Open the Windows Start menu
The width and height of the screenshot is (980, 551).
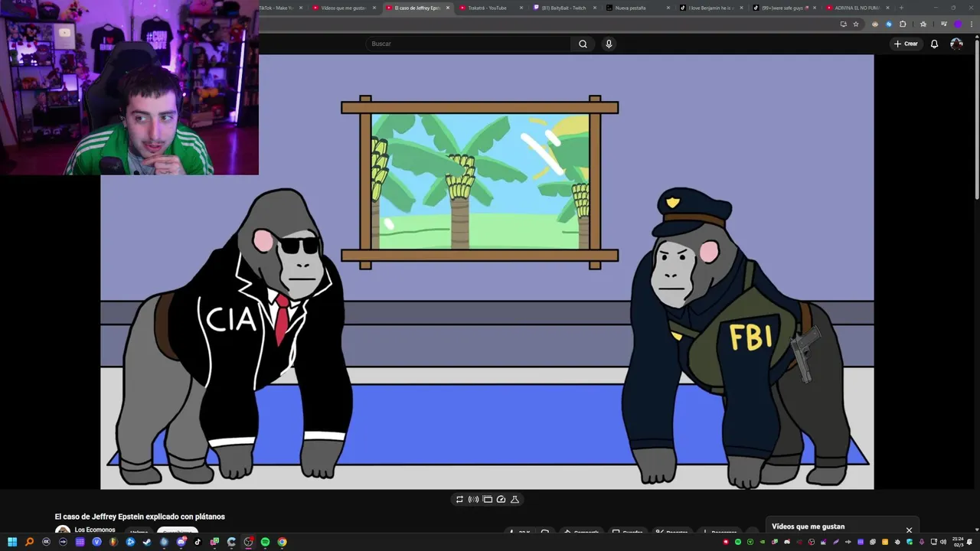[12, 542]
